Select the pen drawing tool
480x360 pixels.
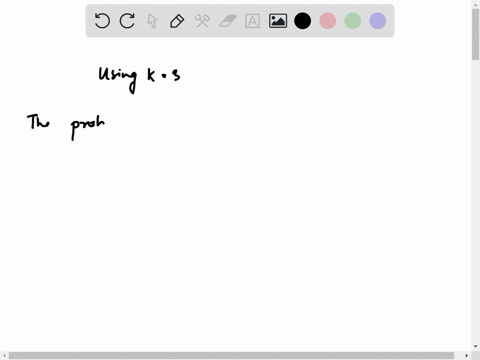click(x=177, y=21)
